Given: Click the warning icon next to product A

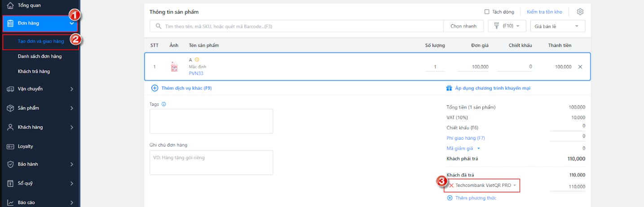Looking at the screenshot, I should [x=197, y=60].
